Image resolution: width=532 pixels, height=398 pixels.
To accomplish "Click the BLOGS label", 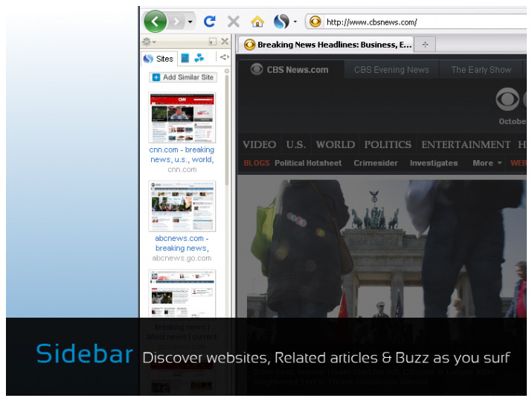I will pos(257,163).
